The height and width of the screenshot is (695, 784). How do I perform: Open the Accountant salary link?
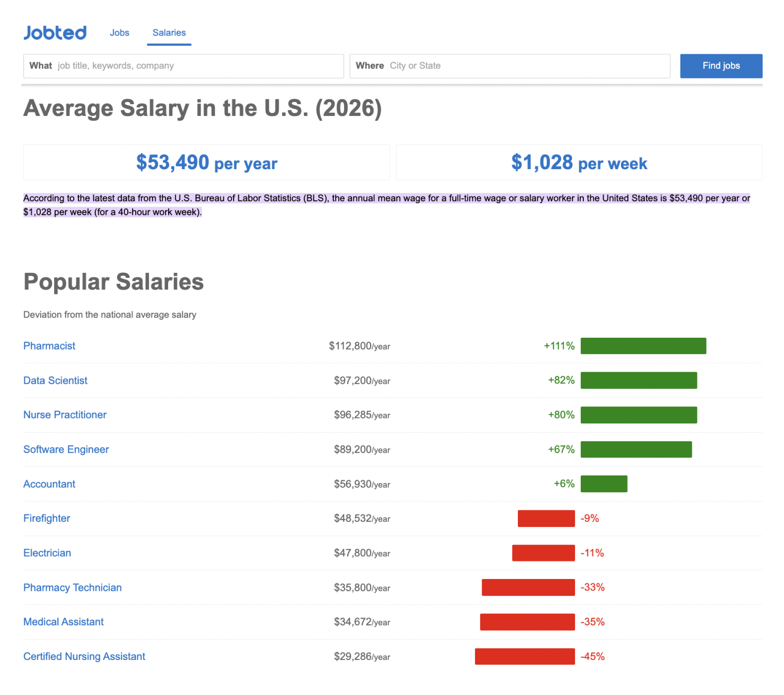click(x=49, y=484)
